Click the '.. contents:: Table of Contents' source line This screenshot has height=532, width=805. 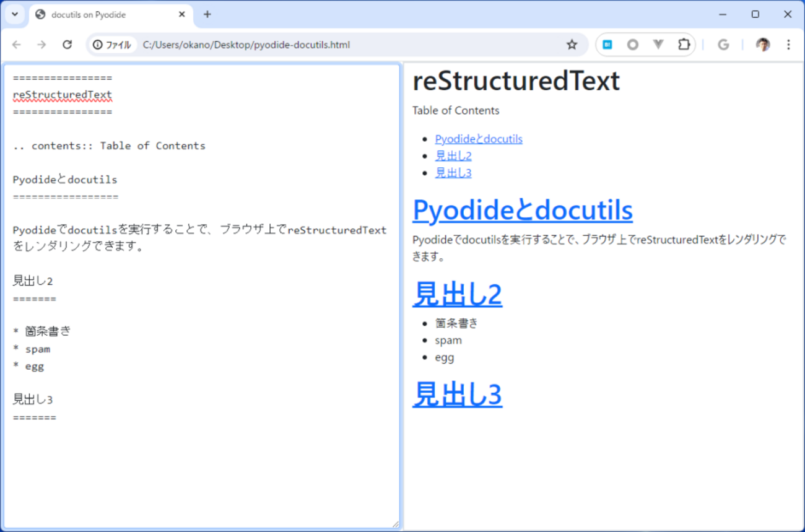pos(109,146)
